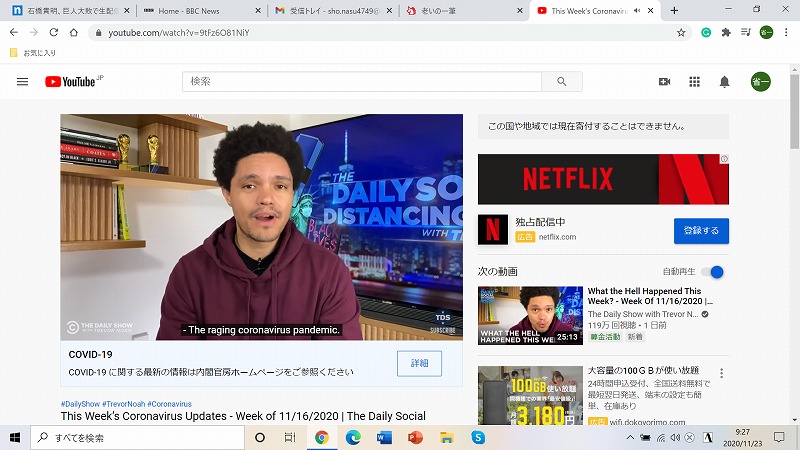Open Word from the taskbar

coord(384,438)
